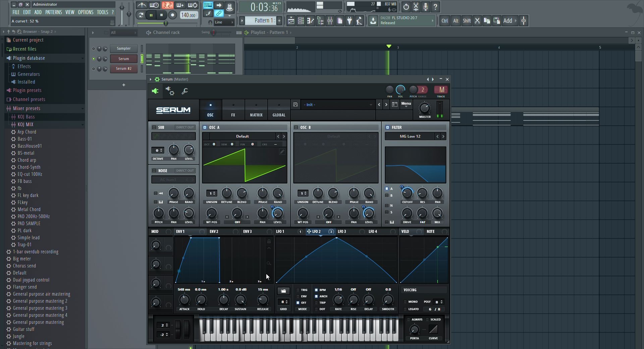Enable blend recording overdub icon
Image resolution: width=644 pixels, height=349 pixels.
coord(180,5)
